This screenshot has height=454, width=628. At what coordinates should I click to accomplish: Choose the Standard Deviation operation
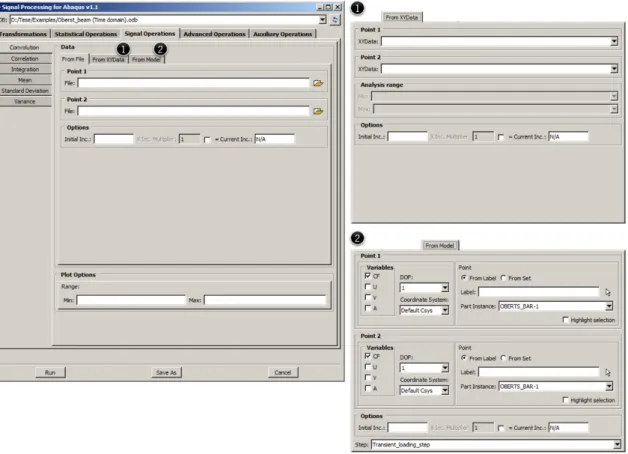coord(25,91)
